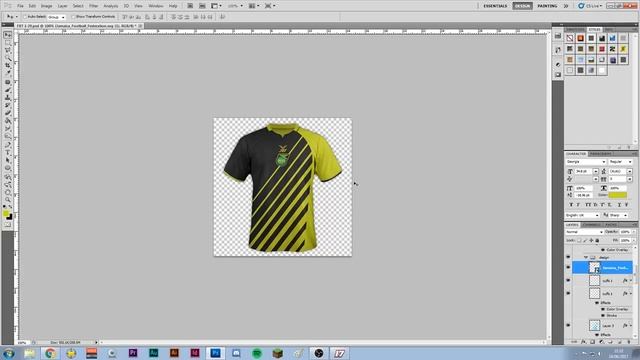Add a layer mask from Layers panel bottom
The image size is (640, 360).
click(593, 342)
